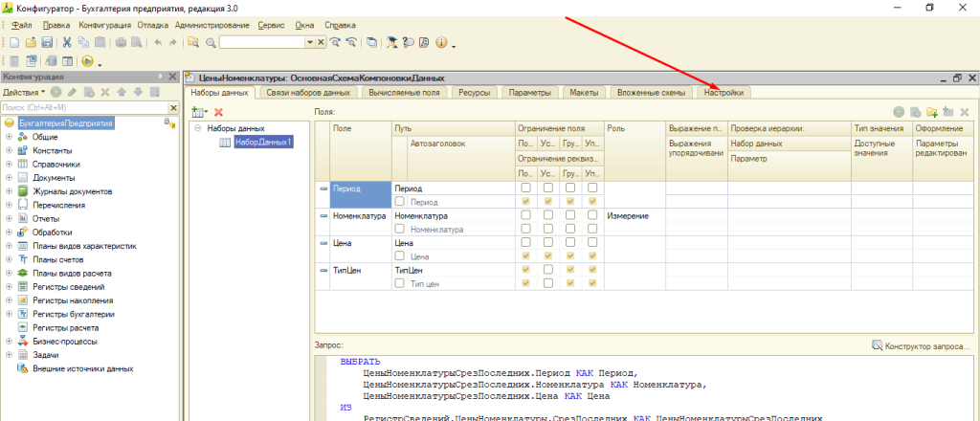Open the Query Builder (Конструктор запроса)
The height and width of the screenshot is (421, 980).
coord(925,344)
